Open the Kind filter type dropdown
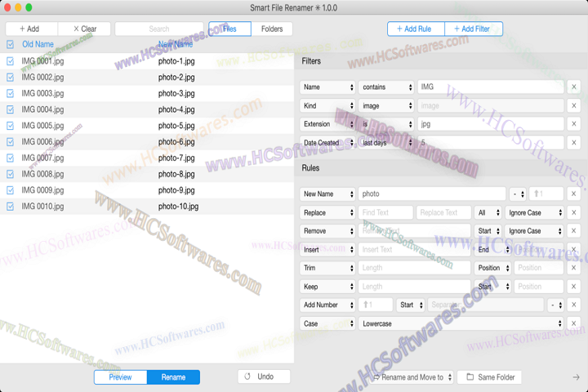This screenshot has width=588, height=392. coord(327,106)
